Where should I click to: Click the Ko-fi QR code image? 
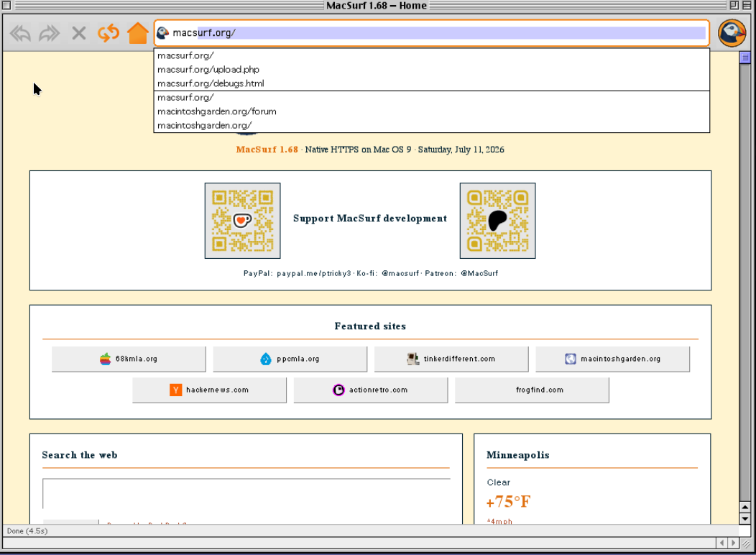click(x=242, y=221)
